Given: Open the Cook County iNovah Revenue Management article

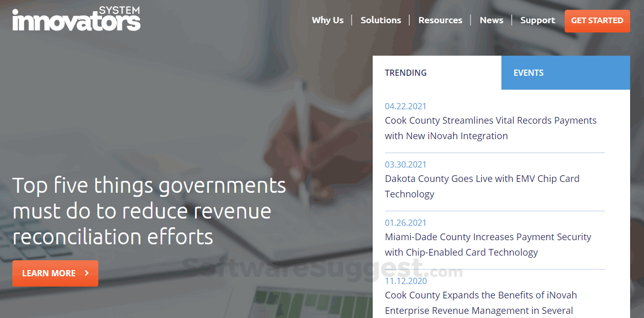Looking at the screenshot, I should (x=481, y=303).
